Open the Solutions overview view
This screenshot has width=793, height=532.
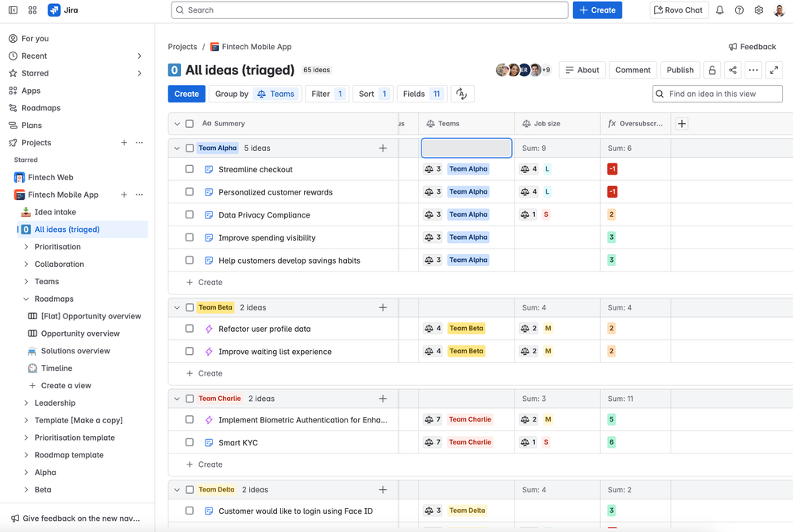point(75,350)
